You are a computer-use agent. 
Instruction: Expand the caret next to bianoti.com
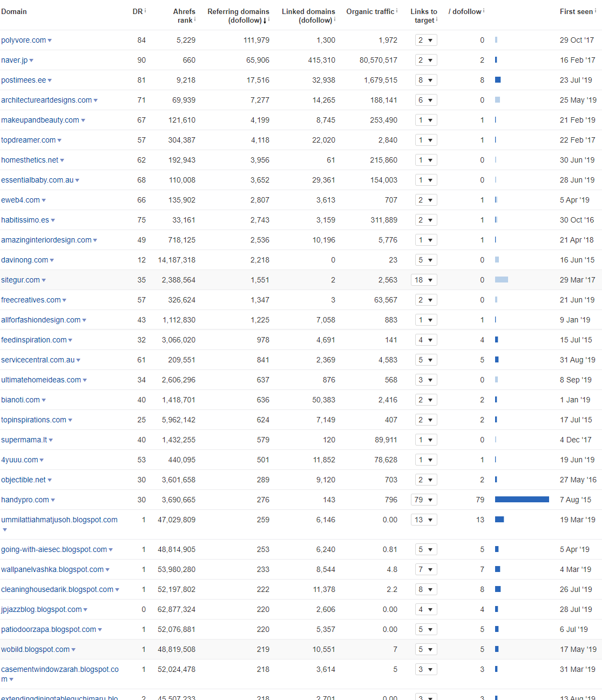coord(44,400)
